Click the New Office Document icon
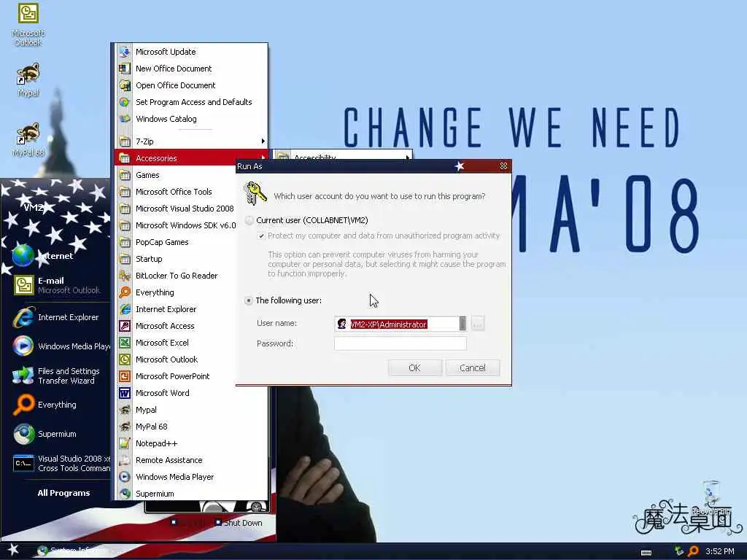The image size is (747, 560). pos(124,69)
